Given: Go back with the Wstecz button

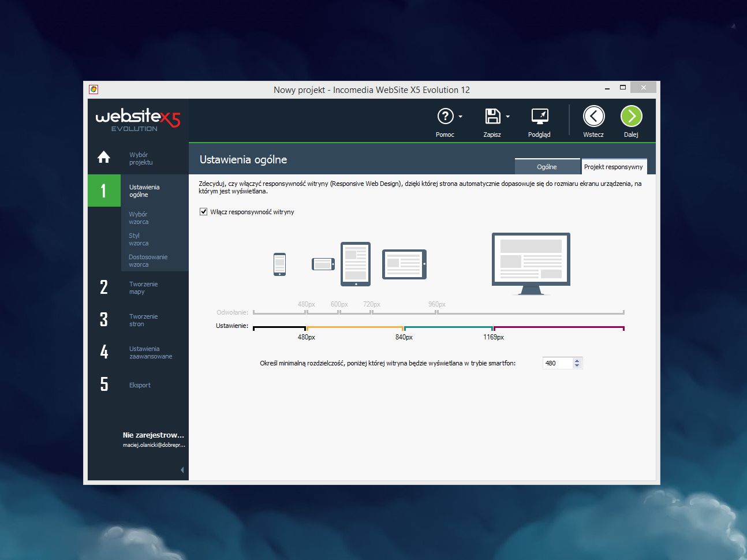Looking at the screenshot, I should tap(593, 116).
